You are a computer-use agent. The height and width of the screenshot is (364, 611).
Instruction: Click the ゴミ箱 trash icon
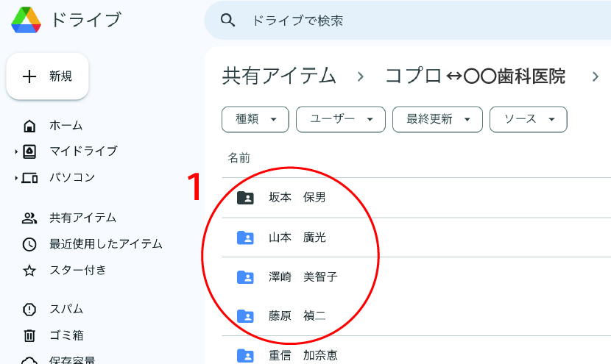[29, 336]
